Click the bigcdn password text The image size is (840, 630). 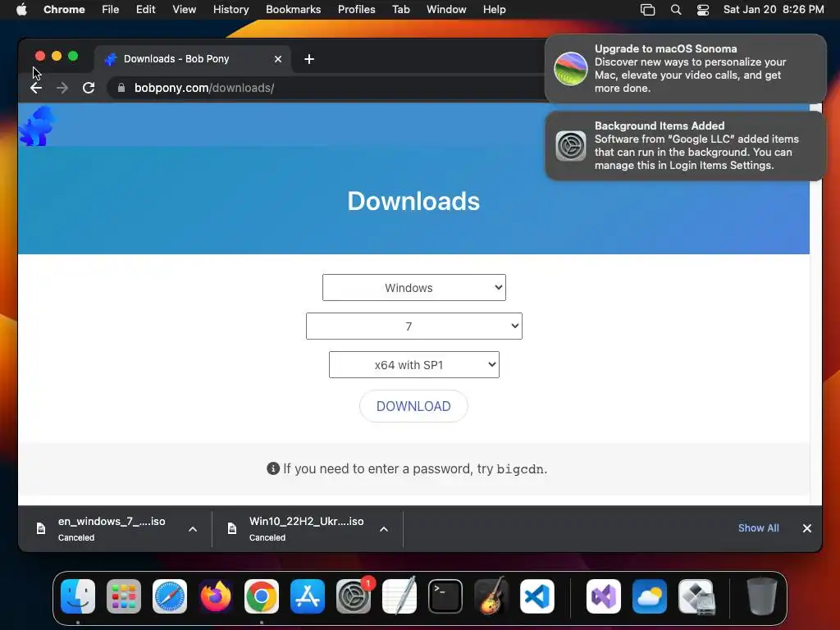coord(519,469)
